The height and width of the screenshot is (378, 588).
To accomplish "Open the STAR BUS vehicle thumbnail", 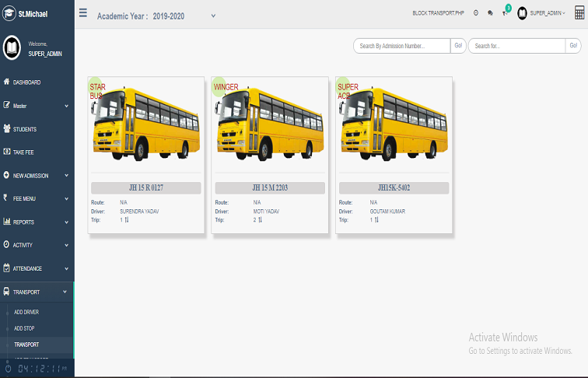I will (x=146, y=124).
